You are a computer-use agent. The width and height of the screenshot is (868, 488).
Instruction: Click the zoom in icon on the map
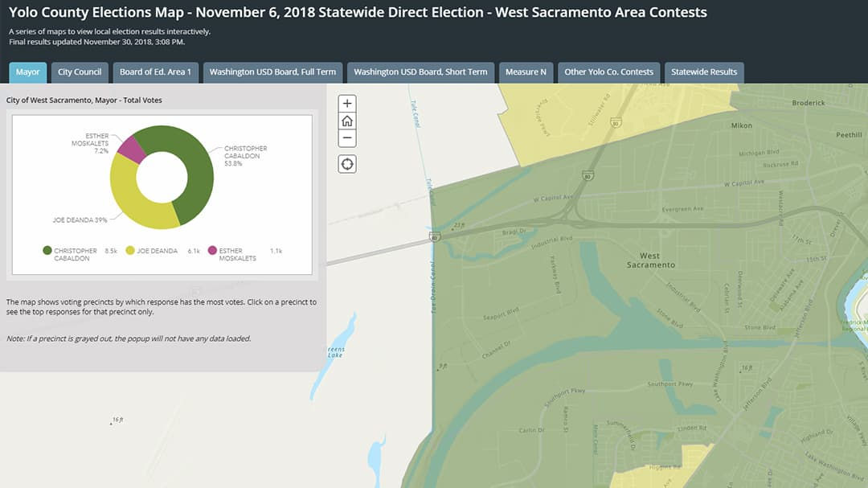pyautogui.click(x=346, y=103)
